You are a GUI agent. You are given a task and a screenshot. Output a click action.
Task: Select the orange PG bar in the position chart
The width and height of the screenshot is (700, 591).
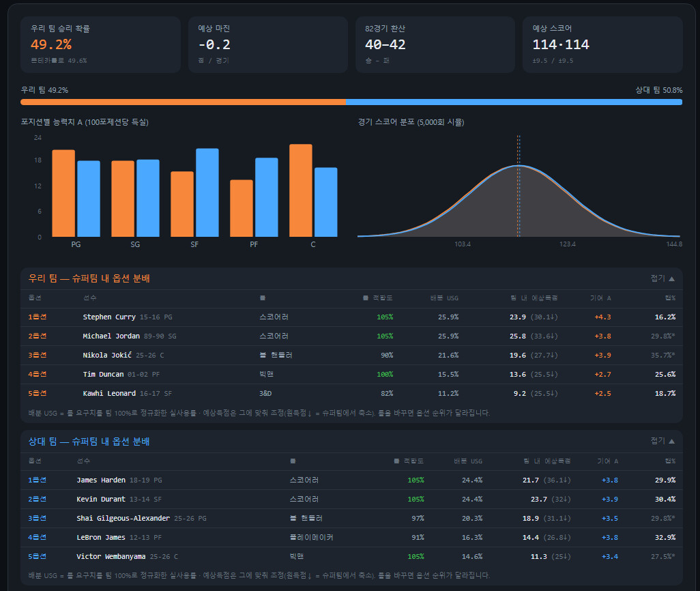pos(63,193)
